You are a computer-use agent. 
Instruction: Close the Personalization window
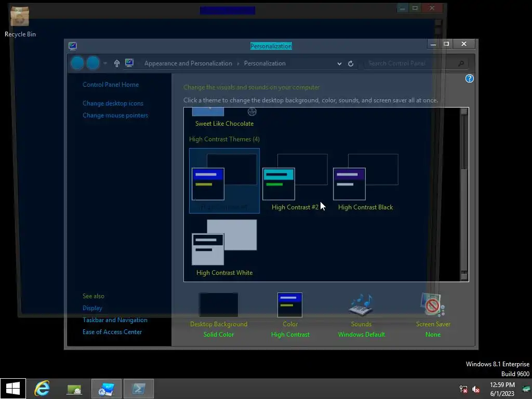pyautogui.click(x=464, y=44)
